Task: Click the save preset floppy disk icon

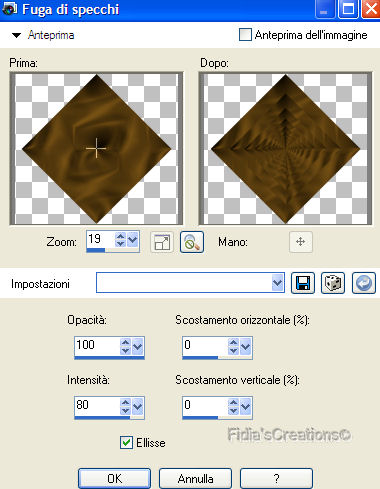Action: 303,283
